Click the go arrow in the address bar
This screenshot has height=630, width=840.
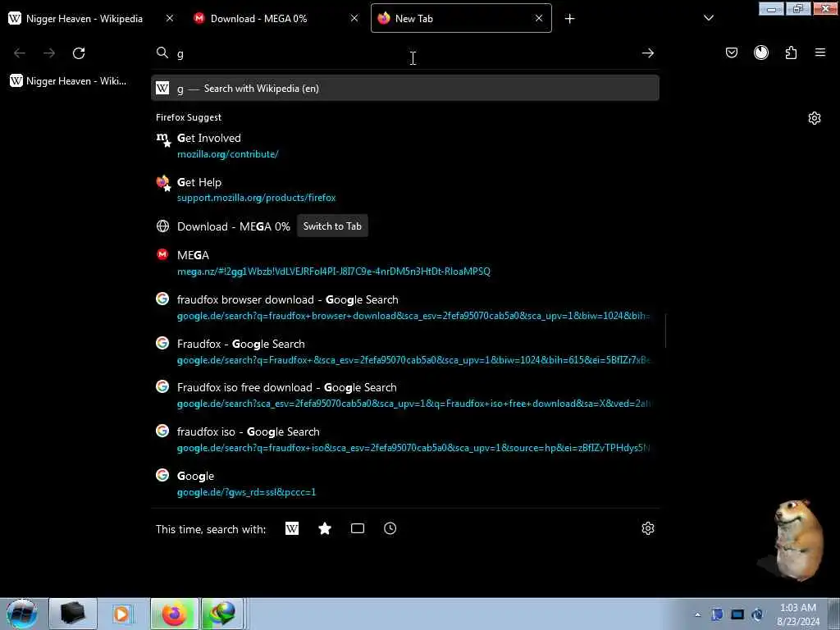tap(648, 53)
